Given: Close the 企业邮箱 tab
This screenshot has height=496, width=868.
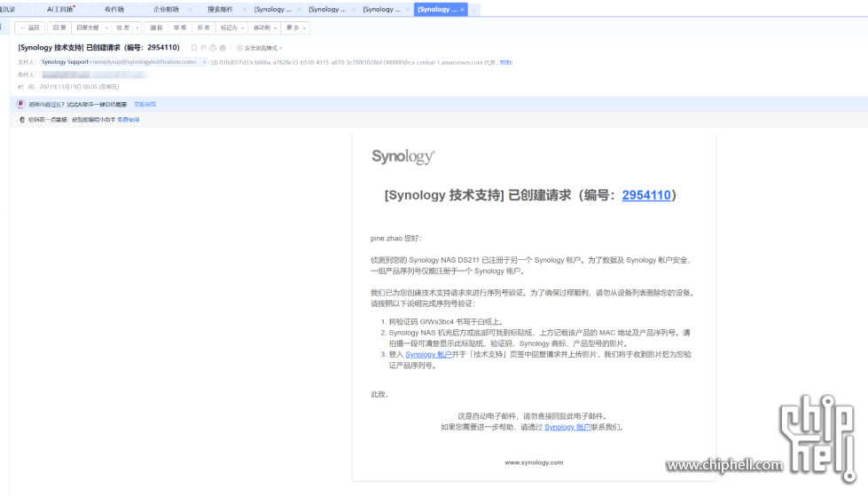Looking at the screenshot, I should [x=190, y=10].
